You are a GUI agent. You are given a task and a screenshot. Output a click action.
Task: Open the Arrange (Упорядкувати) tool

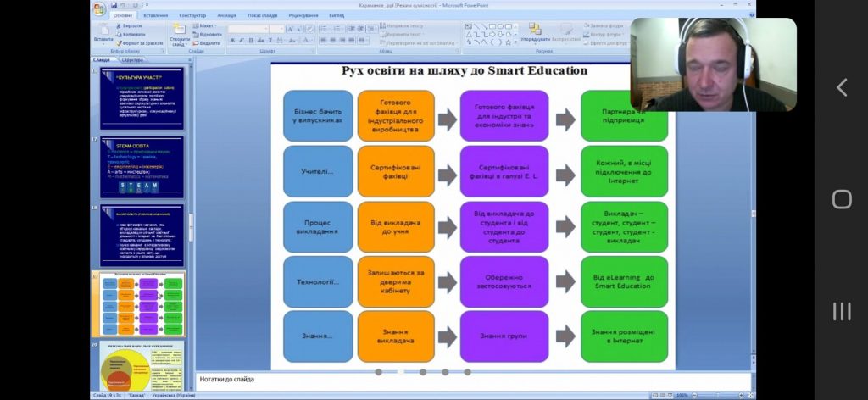pos(535,33)
